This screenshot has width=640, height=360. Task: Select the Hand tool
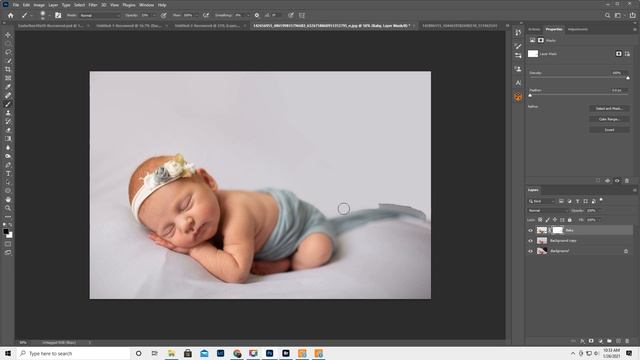[x=8, y=200]
